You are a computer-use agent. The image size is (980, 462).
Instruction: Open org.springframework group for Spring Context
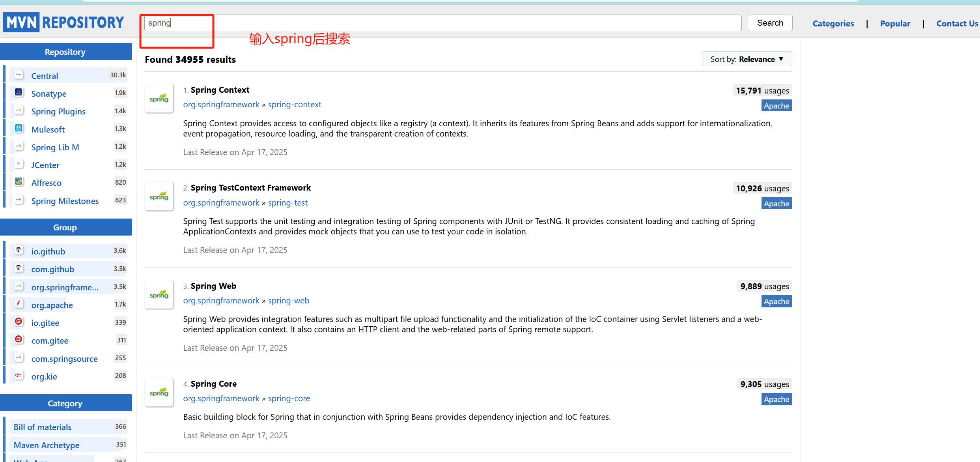click(221, 105)
